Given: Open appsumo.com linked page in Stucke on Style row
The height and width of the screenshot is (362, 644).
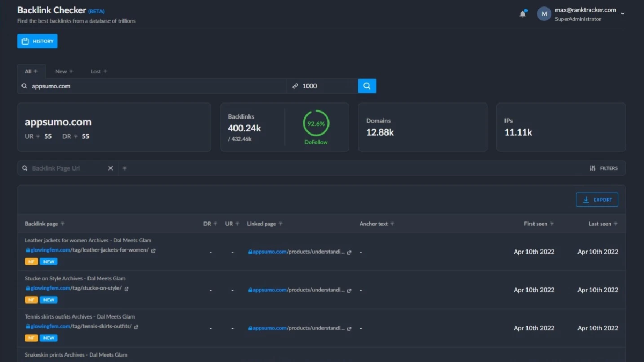Looking at the screenshot, I should [298, 290].
